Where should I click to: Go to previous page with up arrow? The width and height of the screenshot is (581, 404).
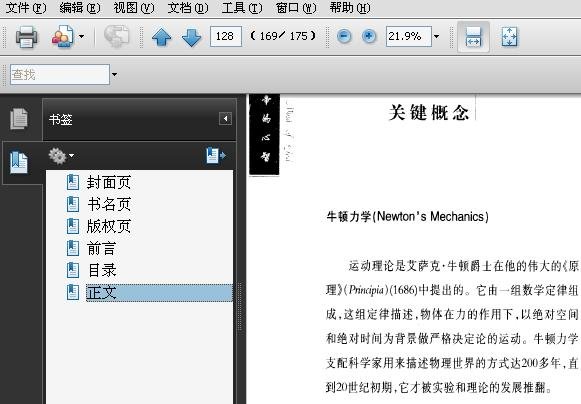[162, 37]
